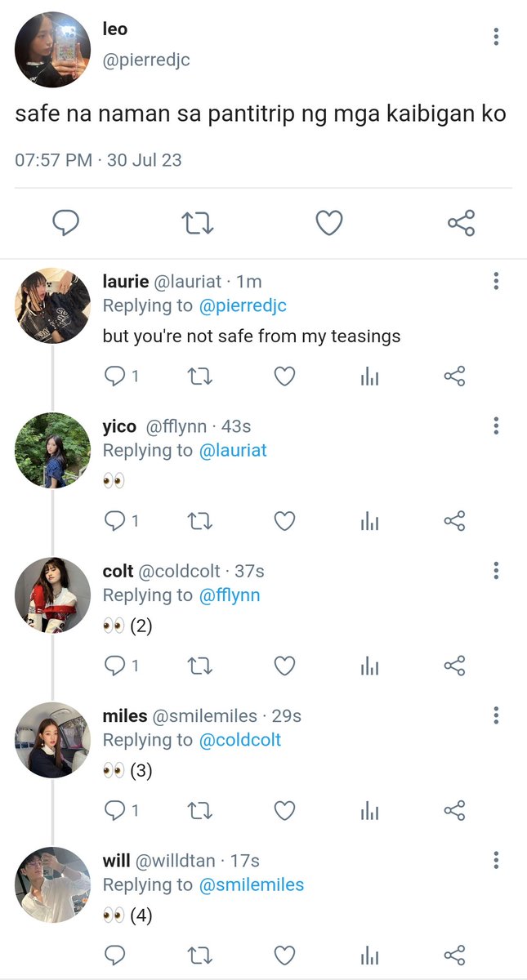This screenshot has height=980, width=527.
Task: Open more options menu on leo's tweet
Action: [x=496, y=37]
